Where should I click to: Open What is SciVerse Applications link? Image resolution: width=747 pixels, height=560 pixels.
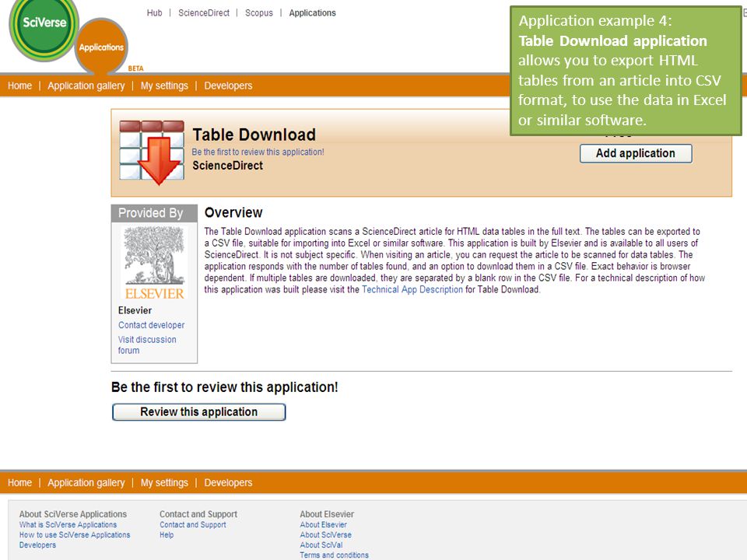pyautogui.click(x=68, y=525)
